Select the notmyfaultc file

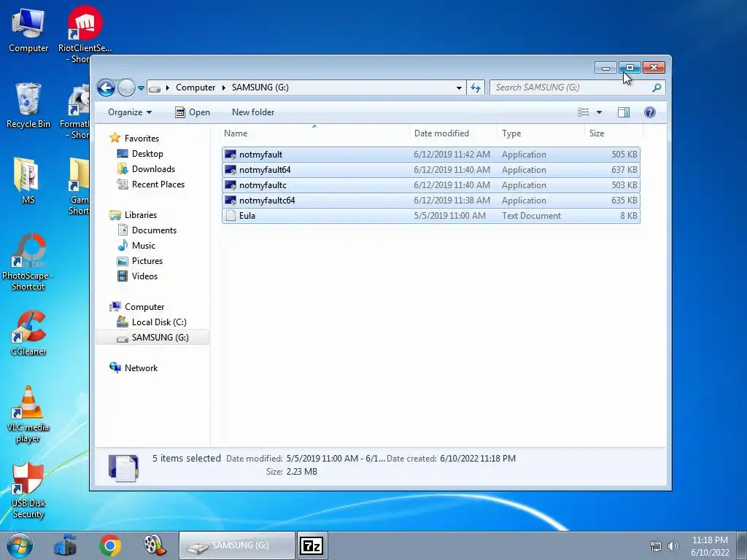430,184
